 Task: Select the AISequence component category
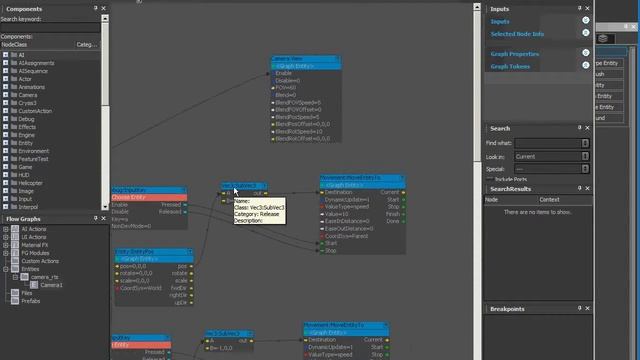tap(33, 71)
